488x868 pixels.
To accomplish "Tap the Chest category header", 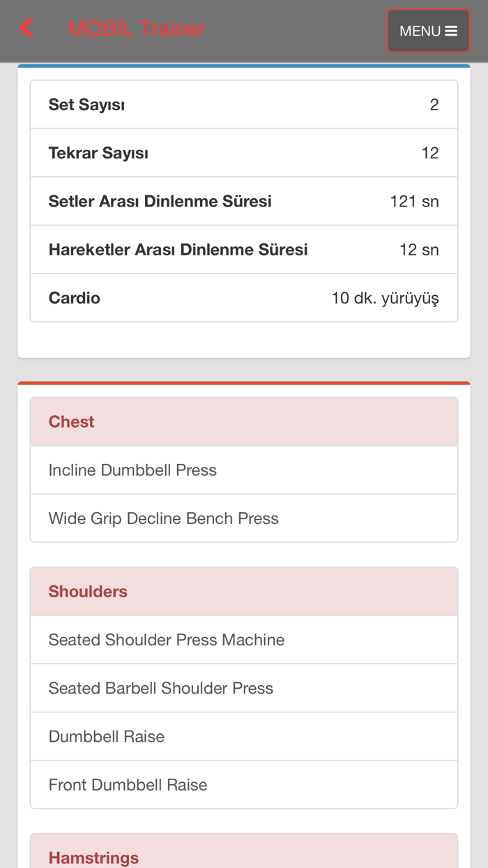I will coord(243,421).
